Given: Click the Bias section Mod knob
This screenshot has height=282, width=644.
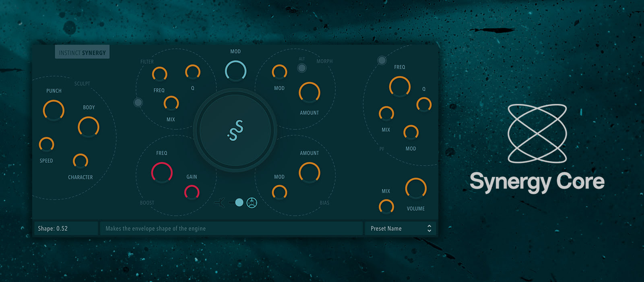Looking at the screenshot, I should (279, 193).
